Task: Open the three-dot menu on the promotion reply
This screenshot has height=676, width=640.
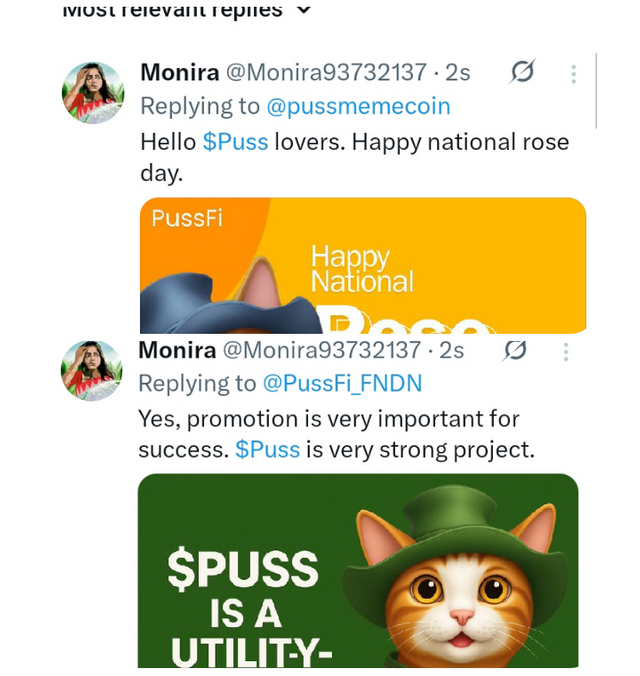Action: click(566, 351)
